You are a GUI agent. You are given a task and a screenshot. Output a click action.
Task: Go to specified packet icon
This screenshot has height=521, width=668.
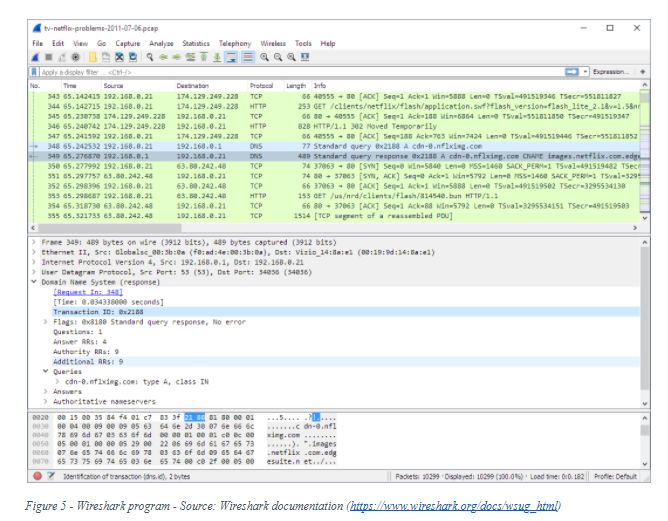coord(190,57)
